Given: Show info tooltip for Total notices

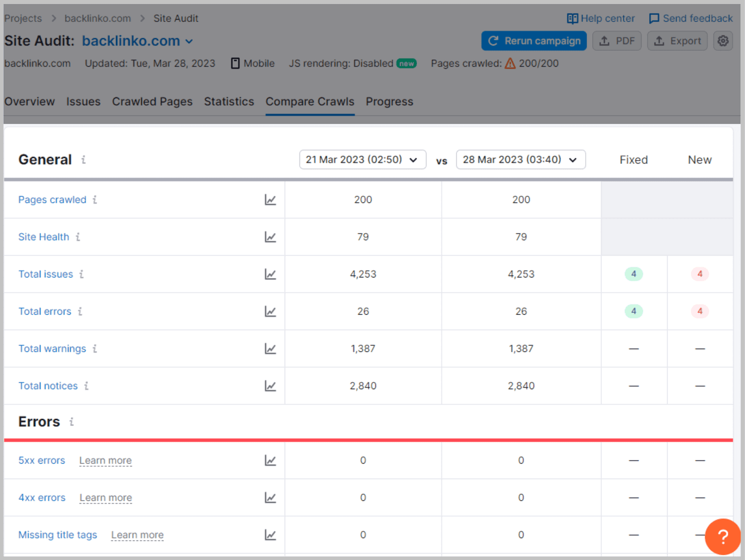Looking at the screenshot, I should point(86,386).
